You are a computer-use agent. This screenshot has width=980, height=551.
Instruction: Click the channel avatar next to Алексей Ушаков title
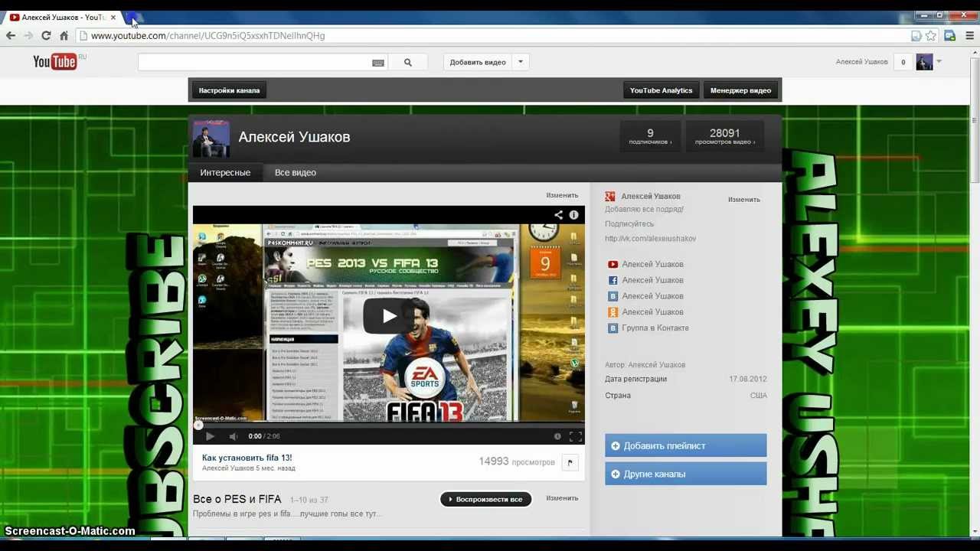tap(211, 139)
